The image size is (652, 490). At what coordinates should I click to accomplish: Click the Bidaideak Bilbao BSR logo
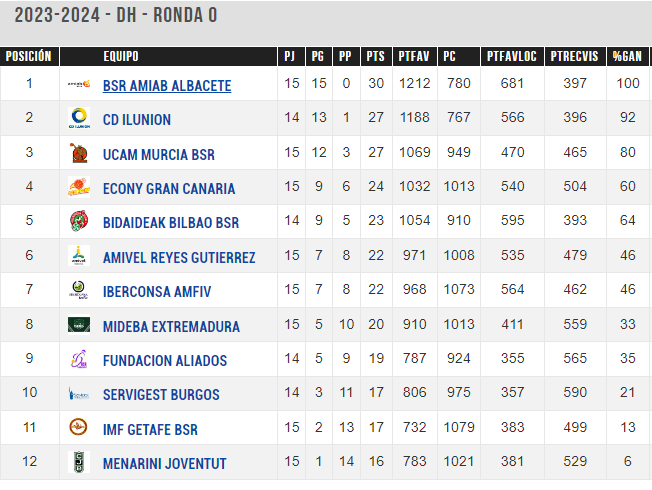pyautogui.click(x=79, y=221)
